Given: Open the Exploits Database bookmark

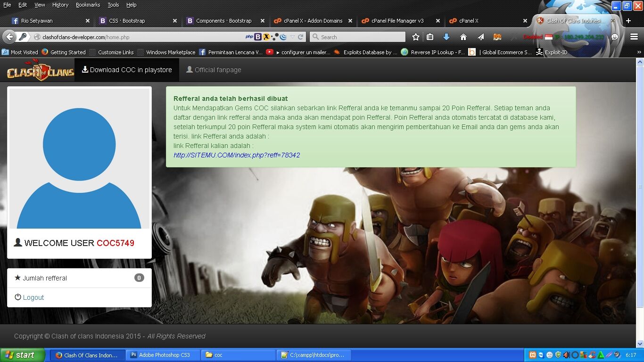Looking at the screenshot, I should click(365, 52).
